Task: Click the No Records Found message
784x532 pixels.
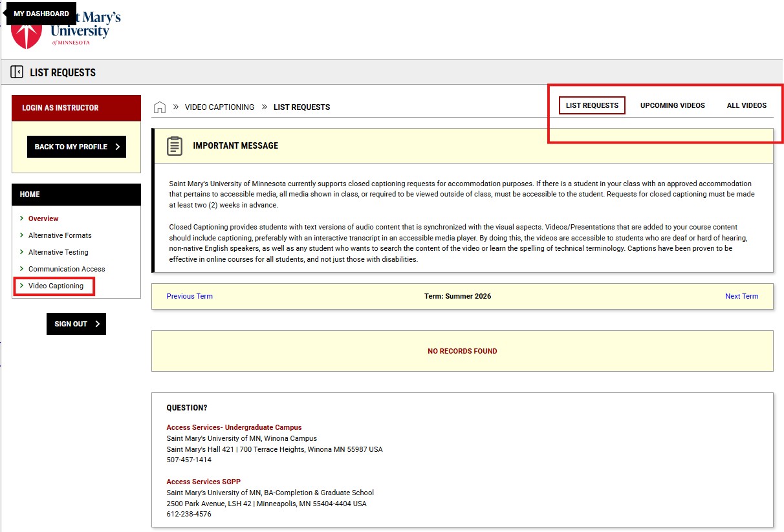Action: pyautogui.click(x=463, y=351)
